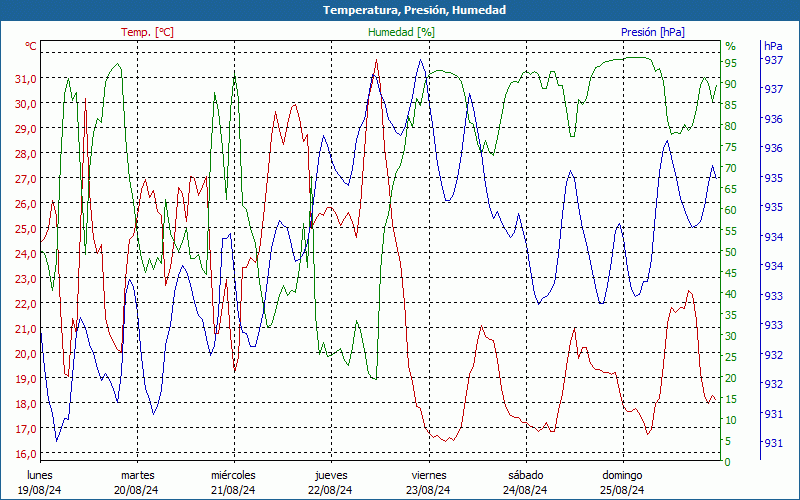Viewport: 800px width, 500px height.
Task: Click the green 5 humidity axis value
Action: tap(728, 441)
